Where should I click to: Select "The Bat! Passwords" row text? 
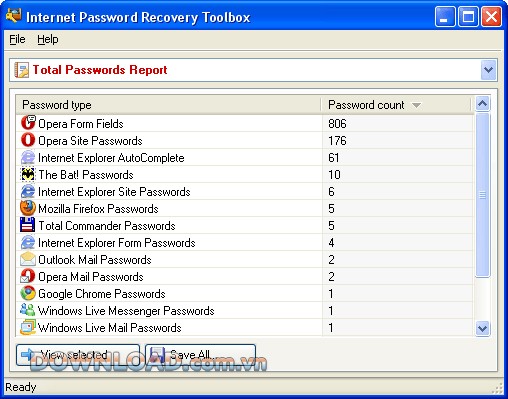[86, 175]
